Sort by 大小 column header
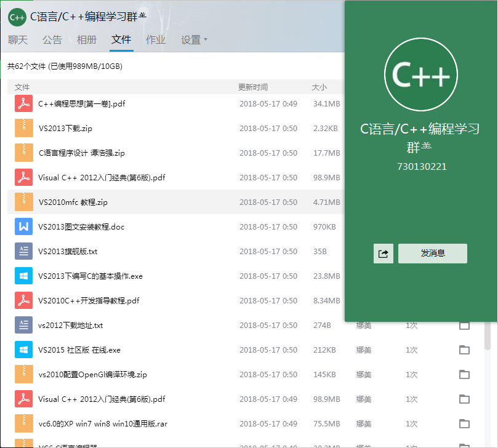The height and width of the screenshot is (448, 498). 319,87
